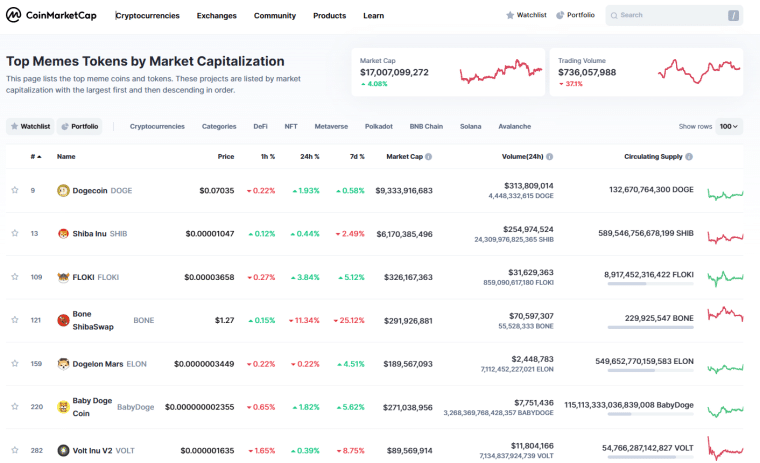Click the Volume(24h) info icon
The width and height of the screenshot is (760, 463).
[x=549, y=157]
